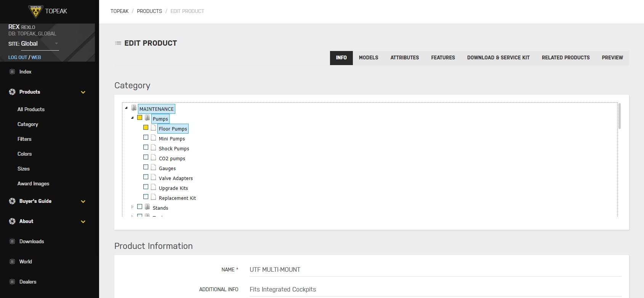Click the CO2 pumps file icon

(153, 157)
